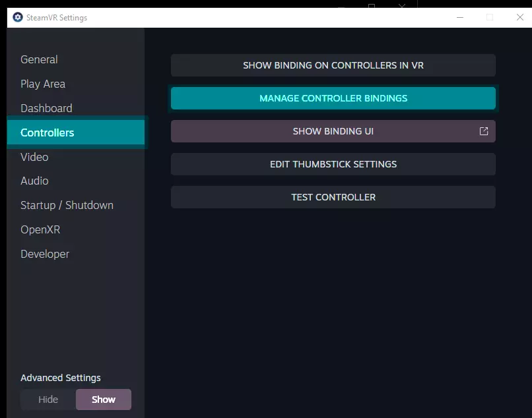This screenshot has width=532, height=418.
Task: Click the SteamVR logo icon in title bar
Action: [18, 17]
